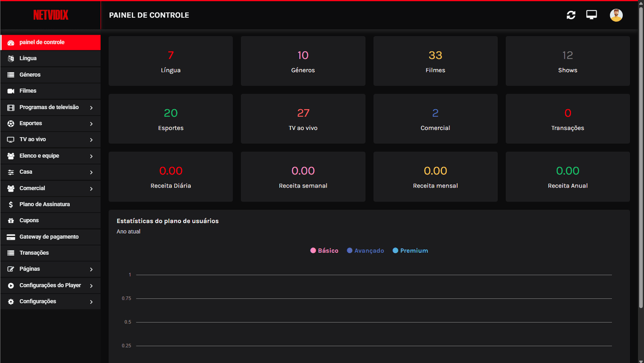644x363 pixels.
Task: Click the refresh icon in the header
Action: pos(571,15)
